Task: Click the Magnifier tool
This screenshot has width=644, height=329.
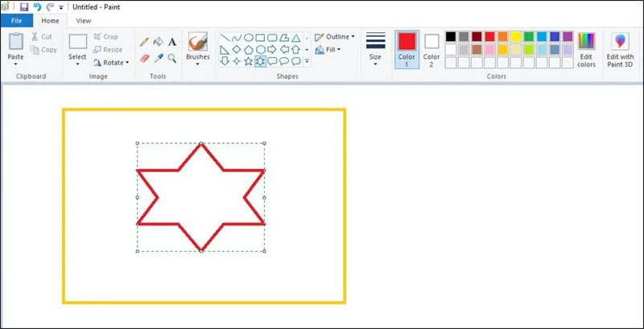Action: (x=172, y=58)
